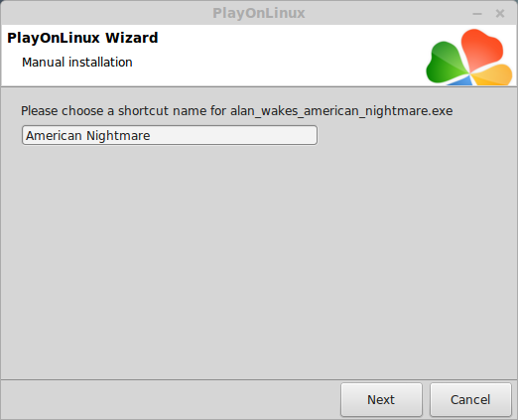Click the PlayOnLinux title bar text
Image resolution: width=518 pixels, height=420 pixels.
[x=259, y=13]
